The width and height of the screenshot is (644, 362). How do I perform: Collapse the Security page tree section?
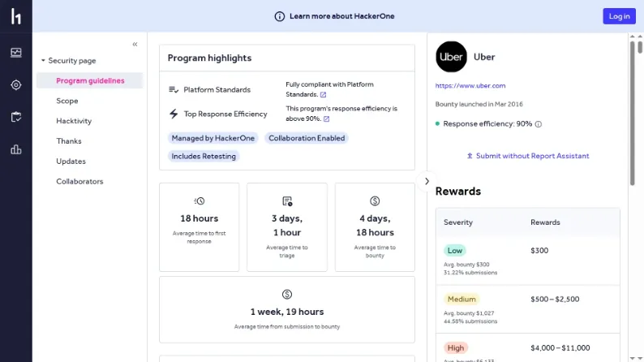coord(43,60)
